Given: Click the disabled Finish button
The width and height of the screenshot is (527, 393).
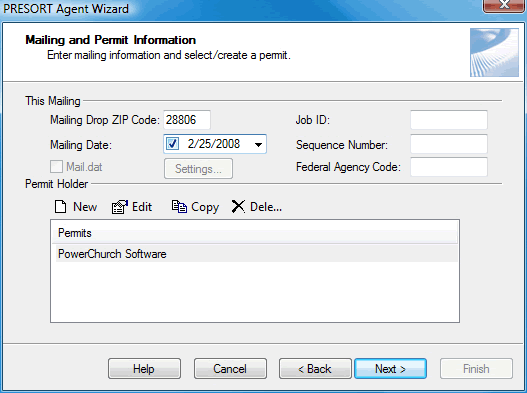Looking at the screenshot, I should (x=476, y=368).
